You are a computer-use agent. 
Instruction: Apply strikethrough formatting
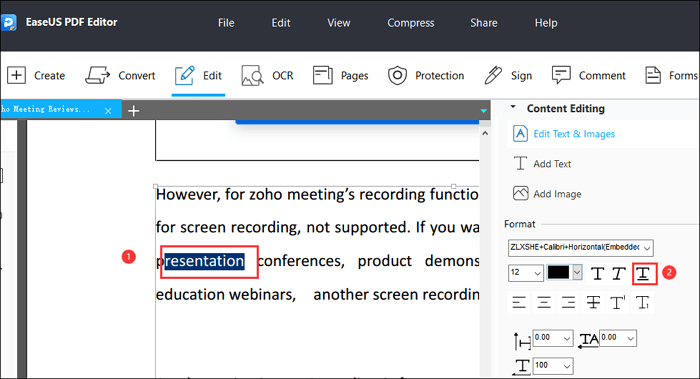point(593,303)
